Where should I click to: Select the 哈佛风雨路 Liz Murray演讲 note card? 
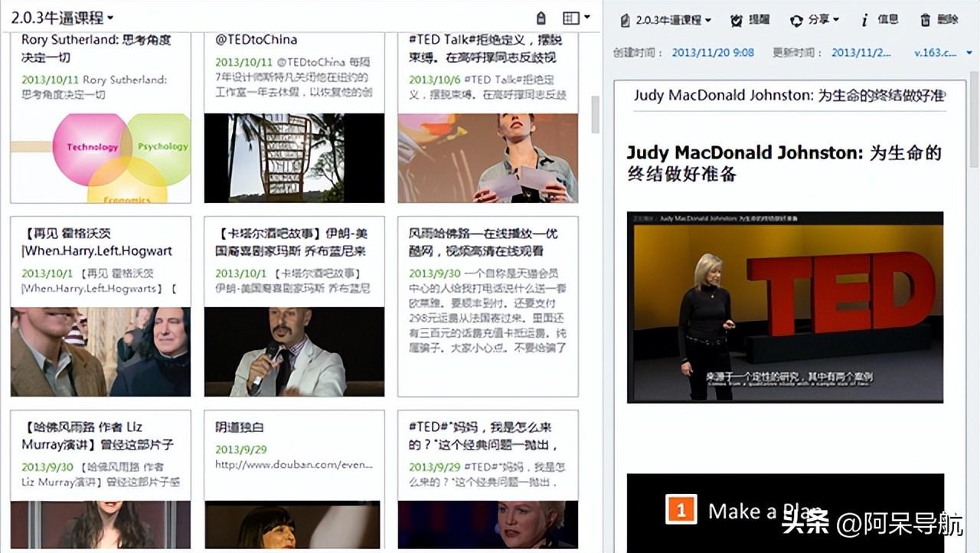pos(100,481)
